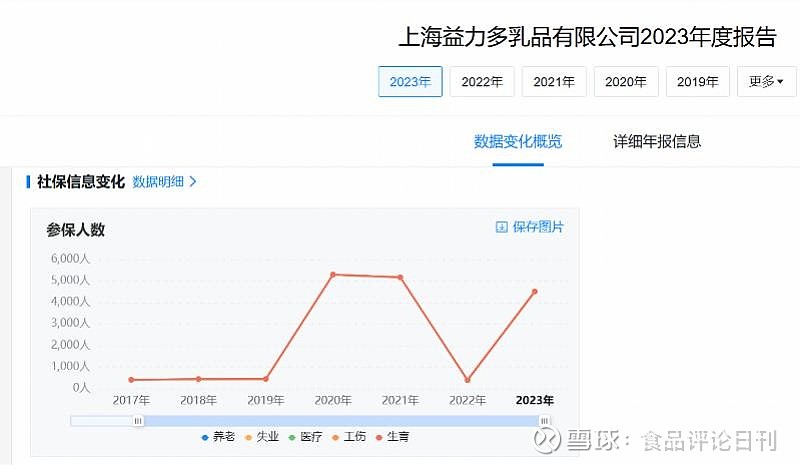Screen dimensions: 800x465
Task: Click the 2023年 x-axis label
Action: (535, 400)
